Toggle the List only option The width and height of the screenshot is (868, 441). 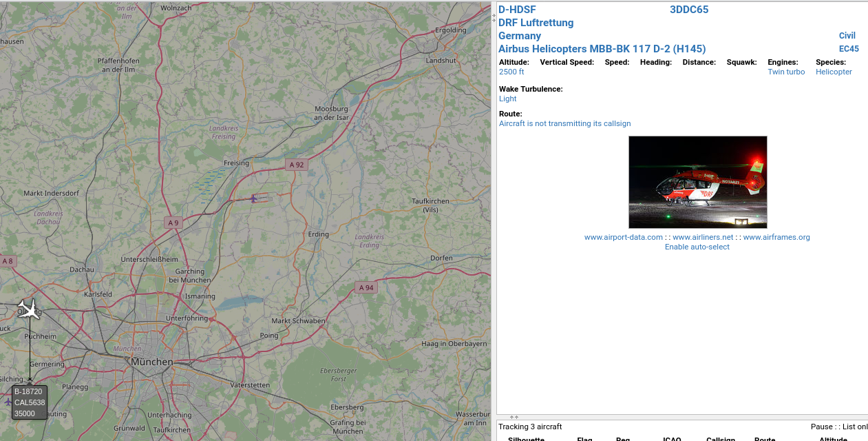(x=856, y=427)
